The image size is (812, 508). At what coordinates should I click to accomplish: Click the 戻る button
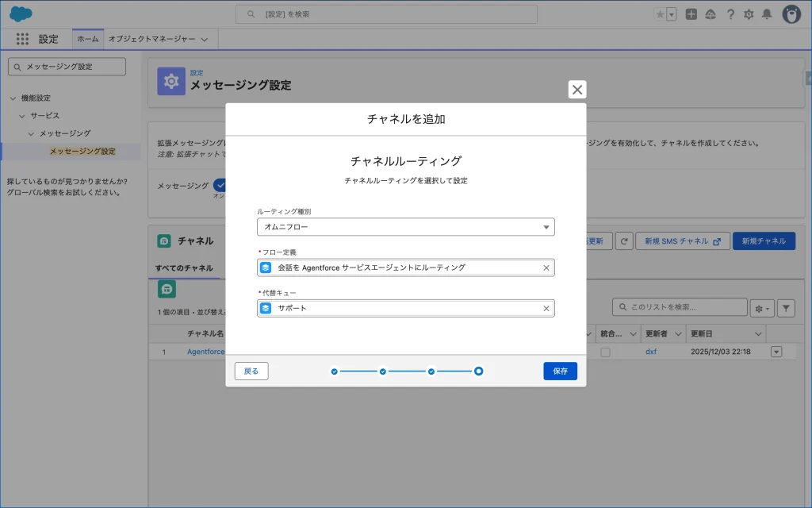tap(251, 371)
